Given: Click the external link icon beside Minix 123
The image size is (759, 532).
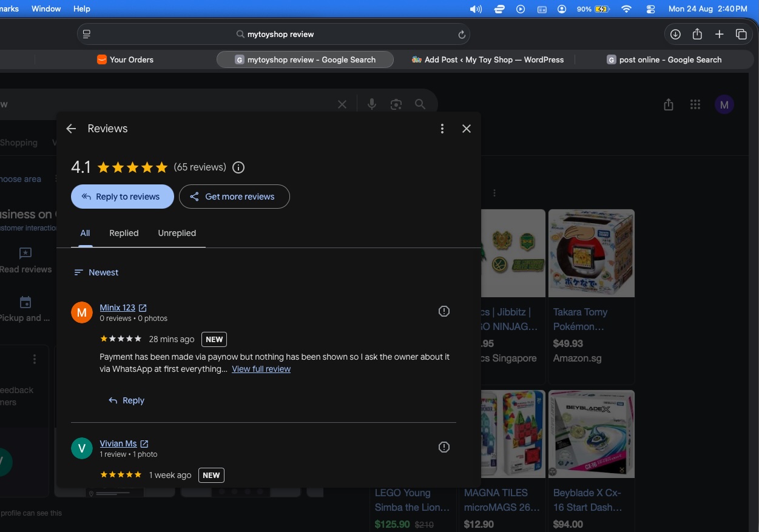Looking at the screenshot, I should click(x=143, y=308).
